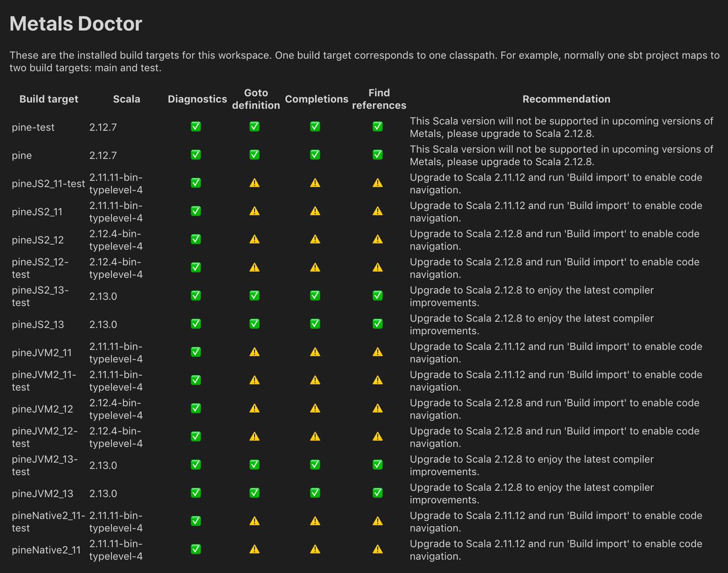Click Completions warning icon for pineJS2_11-test

point(315,183)
